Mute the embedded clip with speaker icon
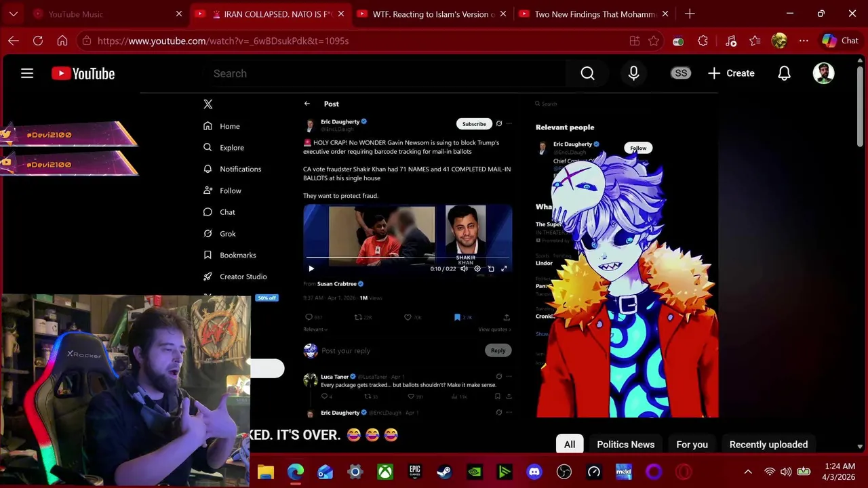The image size is (868, 488). tap(464, 268)
